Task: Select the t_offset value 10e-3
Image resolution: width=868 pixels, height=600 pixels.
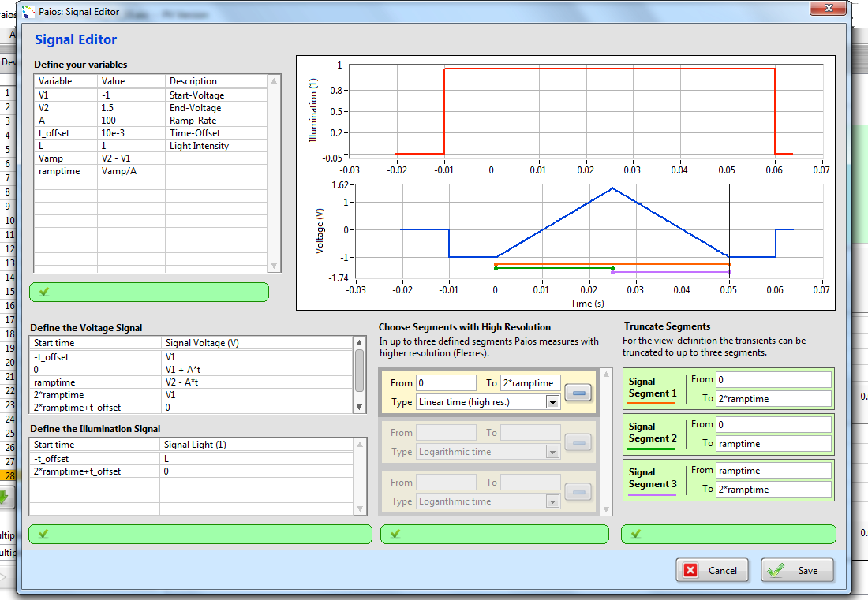Action: coord(131,133)
